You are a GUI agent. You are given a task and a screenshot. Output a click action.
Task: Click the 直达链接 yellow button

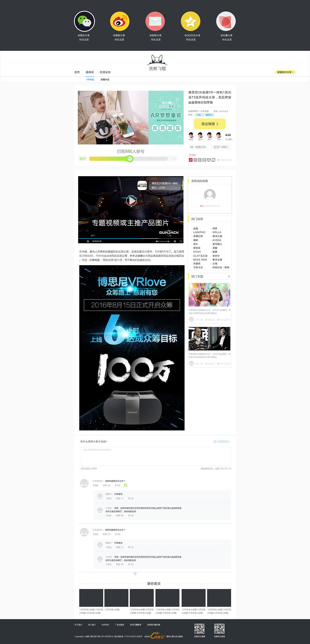209,124
